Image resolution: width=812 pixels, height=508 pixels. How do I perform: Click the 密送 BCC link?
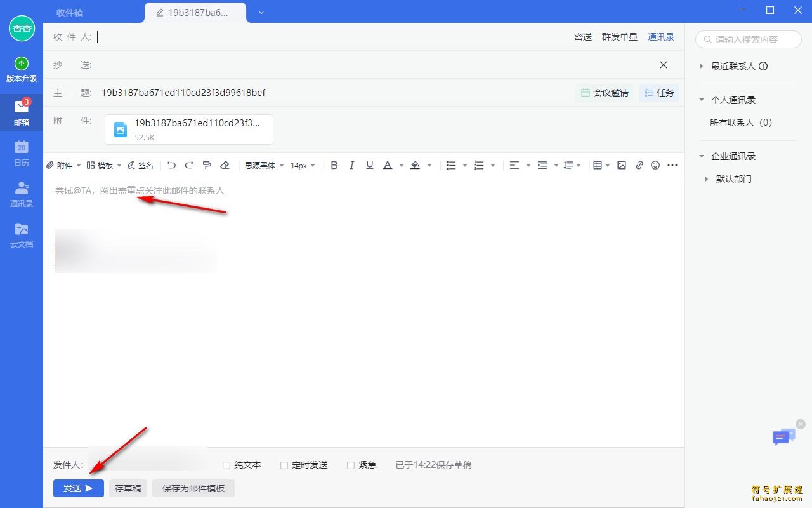(583, 37)
